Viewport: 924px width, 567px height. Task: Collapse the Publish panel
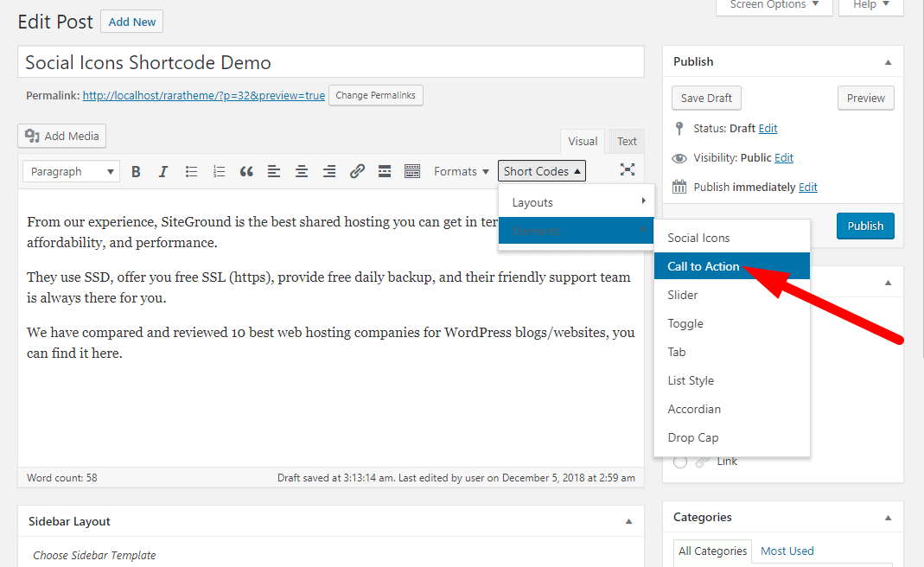(x=888, y=62)
